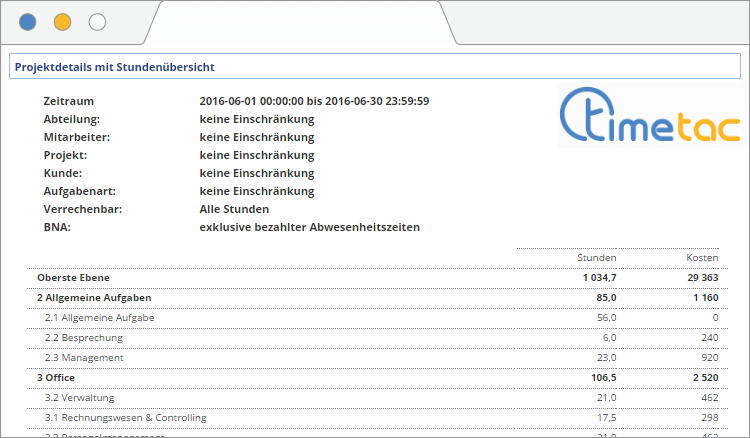Click the orange circle window button
This screenshot has width=750, height=438.
[62, 22]
